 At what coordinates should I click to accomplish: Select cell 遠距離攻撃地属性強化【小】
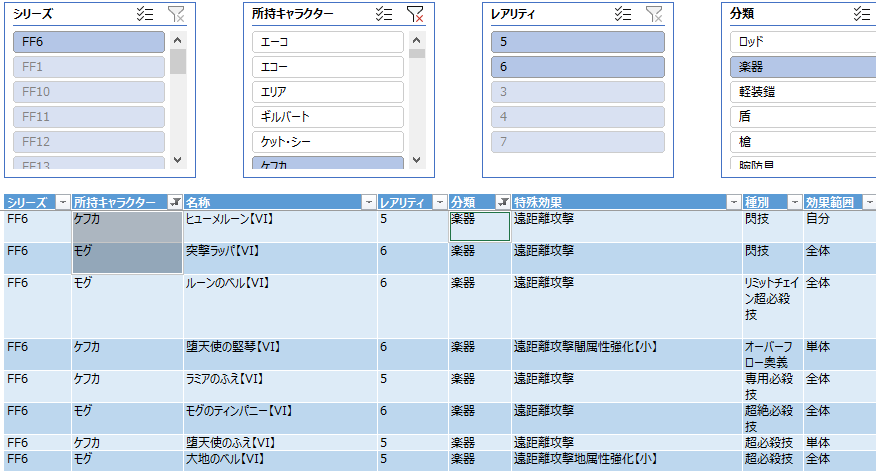(x=627, y=461)
